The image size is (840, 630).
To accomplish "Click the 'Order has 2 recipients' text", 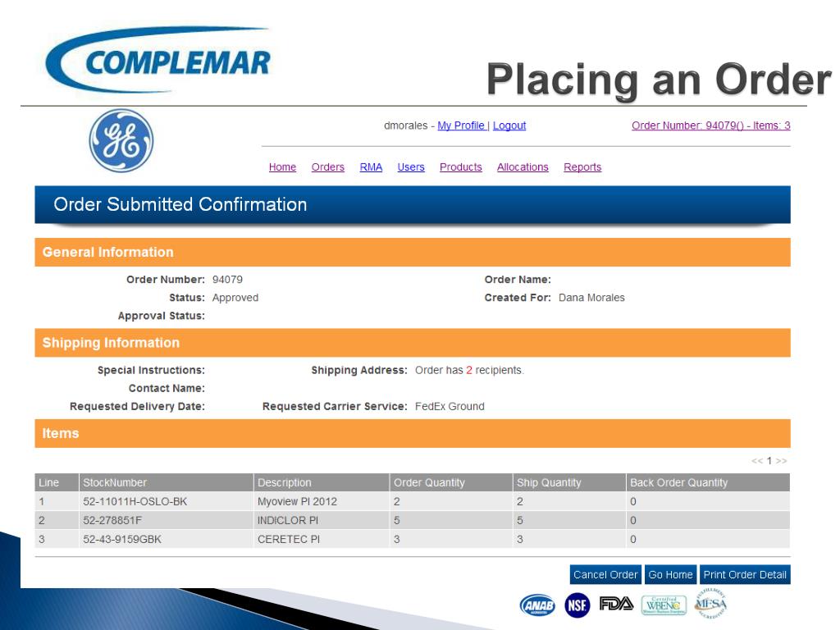I will [x=470, y=370].
